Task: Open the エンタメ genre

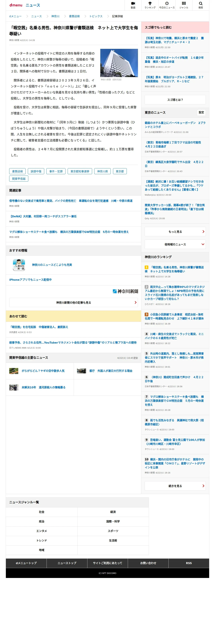Action: (x=42, y=531)
